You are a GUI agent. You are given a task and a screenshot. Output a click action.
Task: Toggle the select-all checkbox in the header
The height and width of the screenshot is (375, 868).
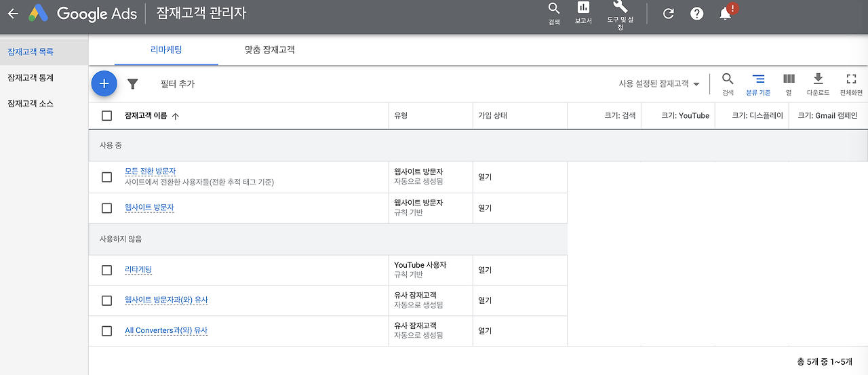[x=106, y=116]
